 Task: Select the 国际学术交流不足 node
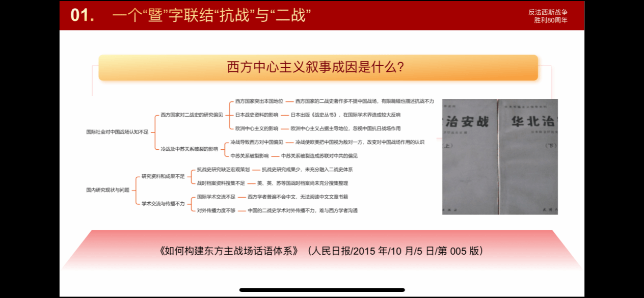pyautogui.click(x=216, y=197)
